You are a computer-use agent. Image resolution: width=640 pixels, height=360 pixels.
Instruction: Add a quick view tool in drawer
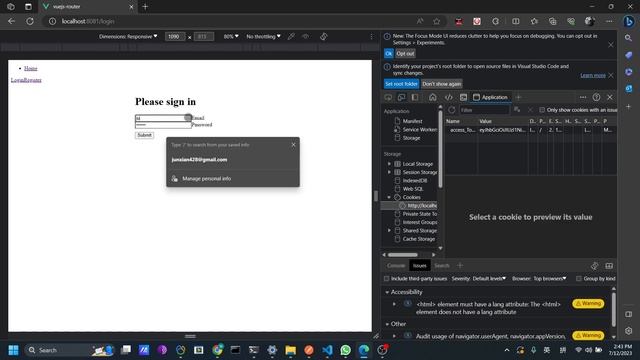click(460, 266)
